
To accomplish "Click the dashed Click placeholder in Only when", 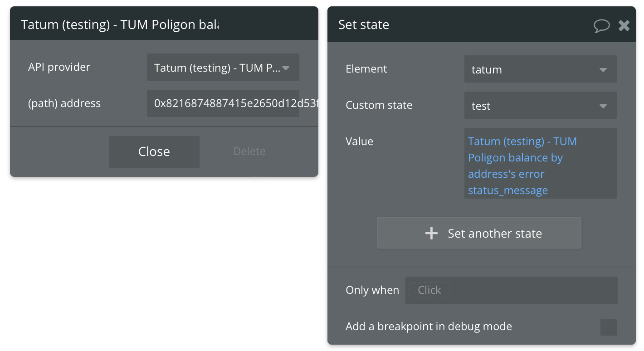I will coord(429,290).
